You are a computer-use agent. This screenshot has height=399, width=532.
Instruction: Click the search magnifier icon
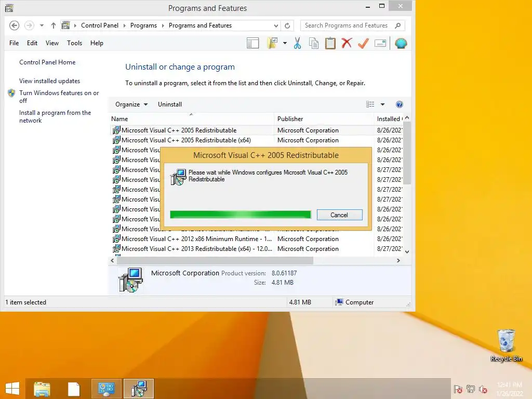pyautogui.click(x=398, y=25)
